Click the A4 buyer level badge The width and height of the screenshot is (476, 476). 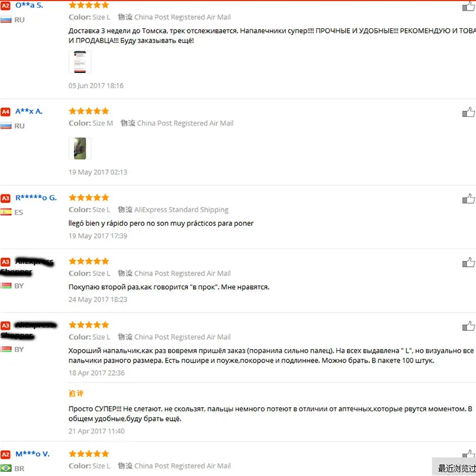(5, 112)
